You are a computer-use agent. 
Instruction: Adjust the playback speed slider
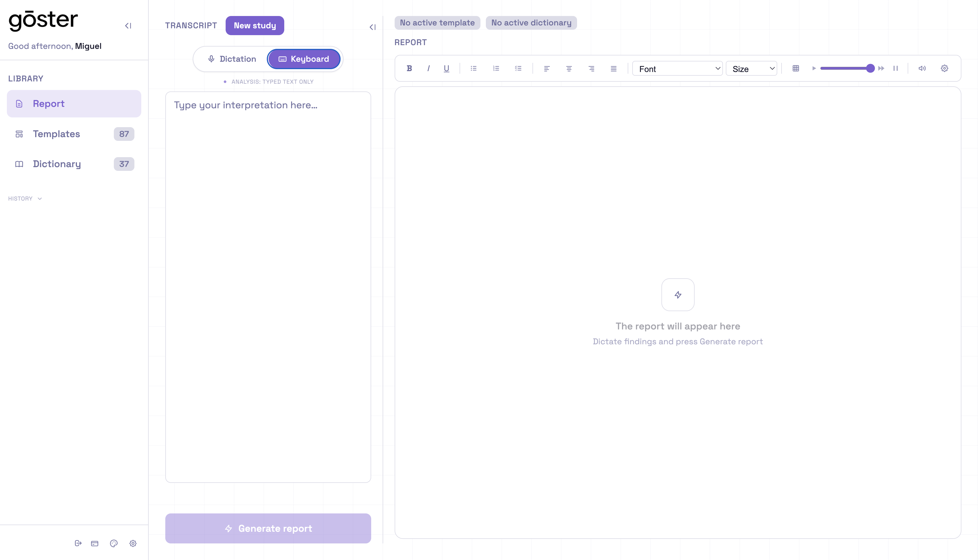pyautogui.click(x=847, y=69)
